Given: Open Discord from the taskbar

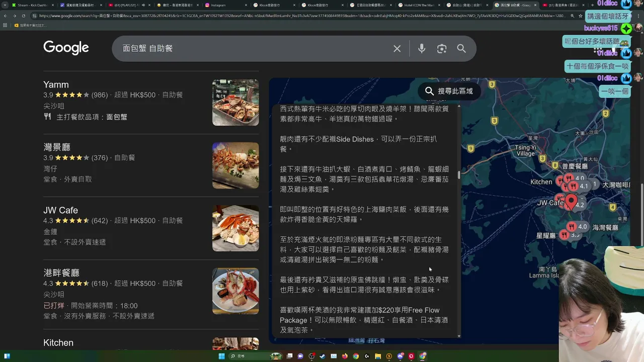Looking at the screenshot, I should coord(400,356).
